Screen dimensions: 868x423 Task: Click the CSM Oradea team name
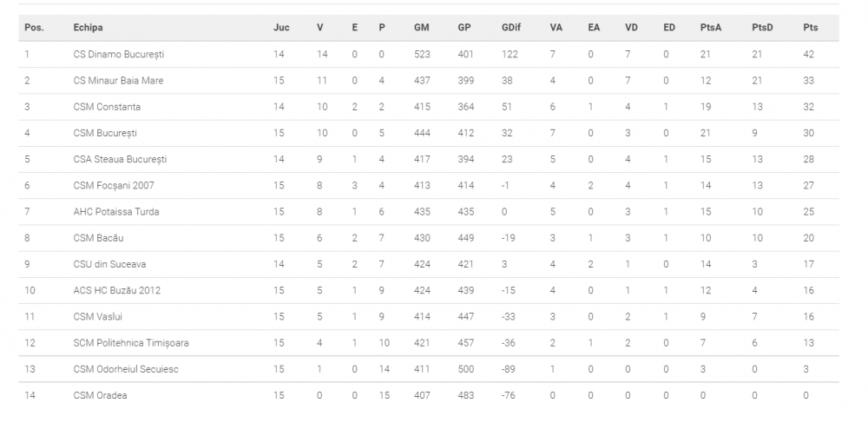[100, 395]
